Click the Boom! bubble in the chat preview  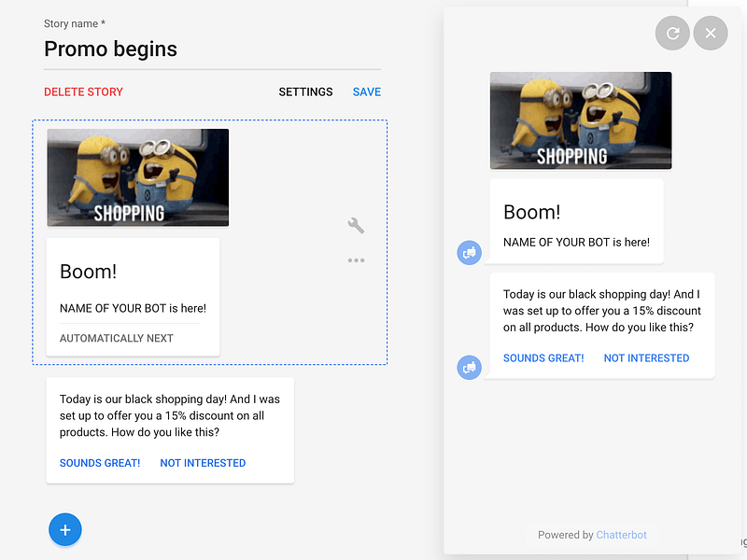[x=576, y=221]
